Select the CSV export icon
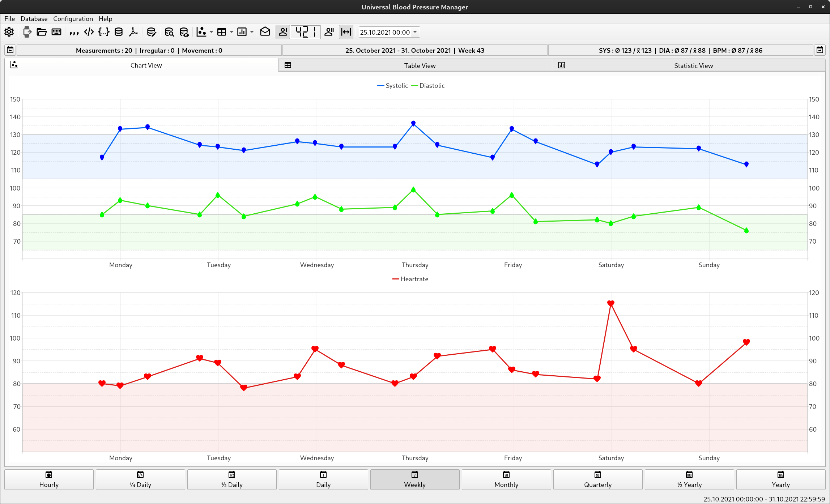 click(74, 32)
